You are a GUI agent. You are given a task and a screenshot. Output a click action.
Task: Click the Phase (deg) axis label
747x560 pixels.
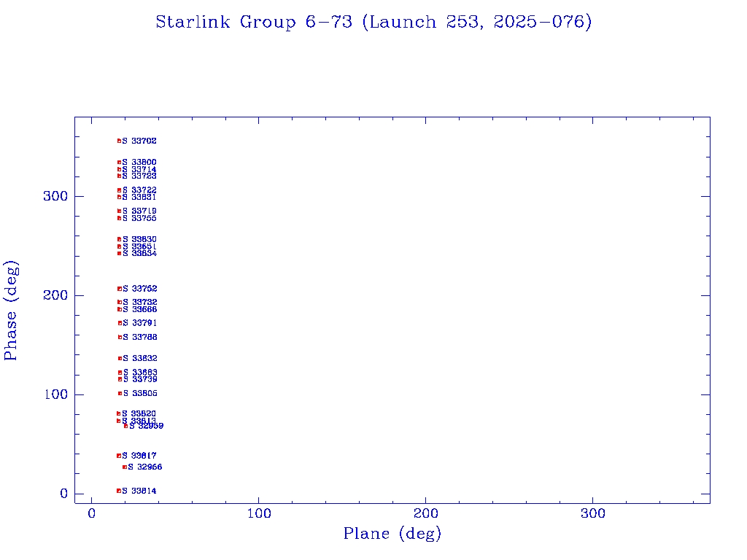pyautogui.click(x=12, y=310)
